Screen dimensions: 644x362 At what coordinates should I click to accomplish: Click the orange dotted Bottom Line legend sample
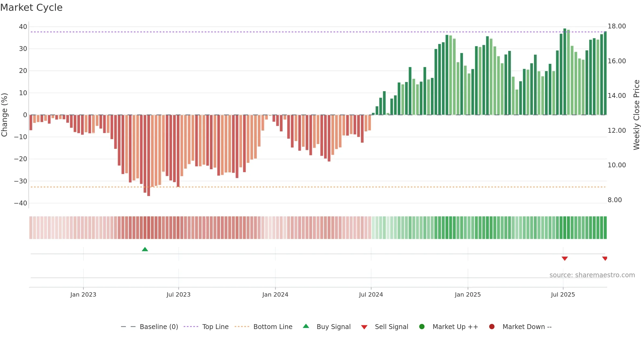click(242, 327)
